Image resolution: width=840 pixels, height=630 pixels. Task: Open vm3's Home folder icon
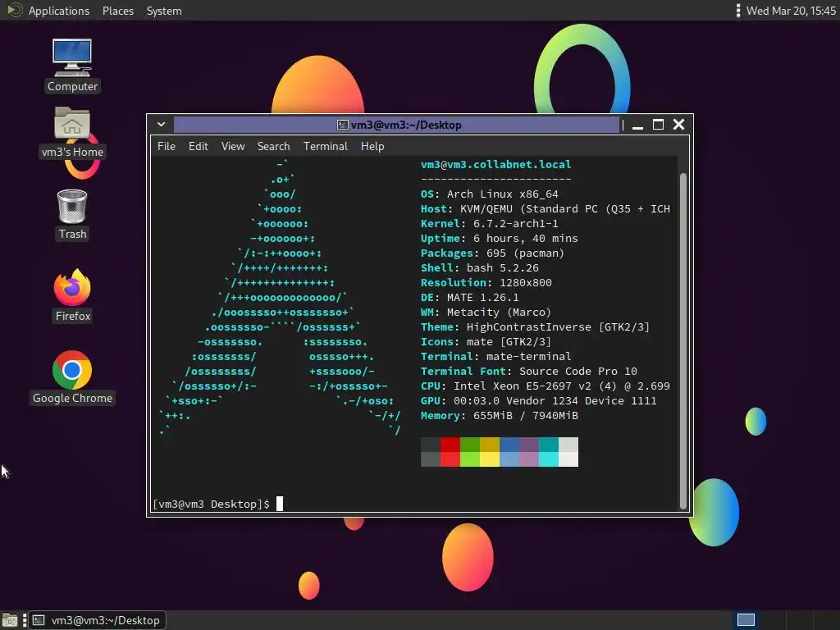click(72, 132)
